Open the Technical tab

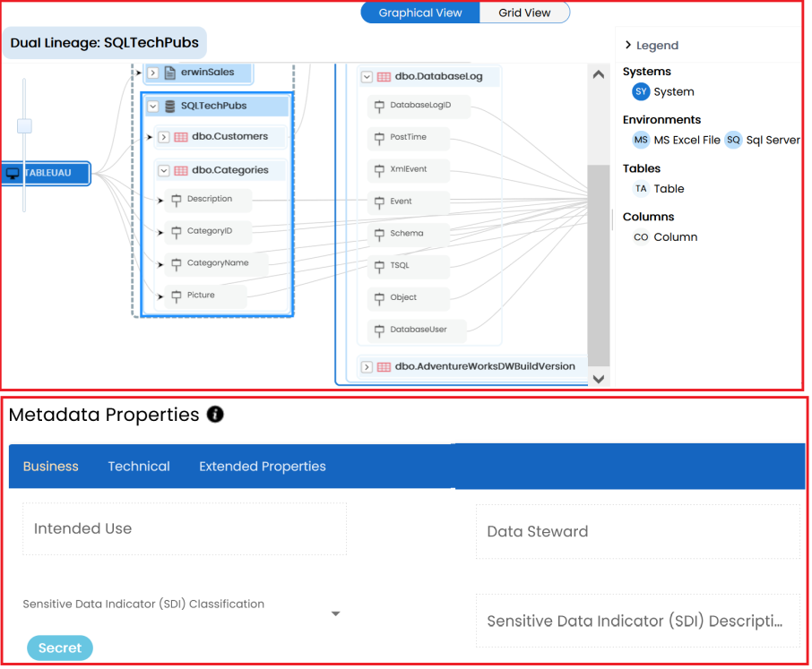139,467
